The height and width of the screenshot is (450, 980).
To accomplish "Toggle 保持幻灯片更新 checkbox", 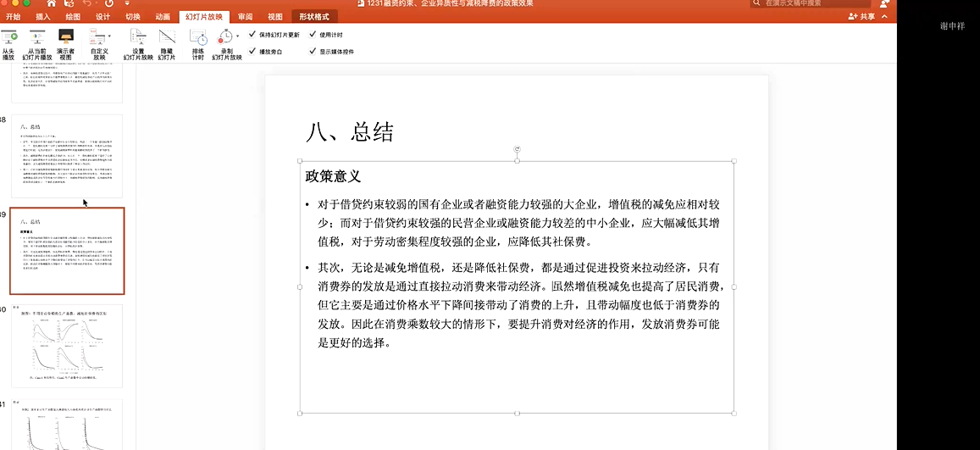I will click(252, 35).
